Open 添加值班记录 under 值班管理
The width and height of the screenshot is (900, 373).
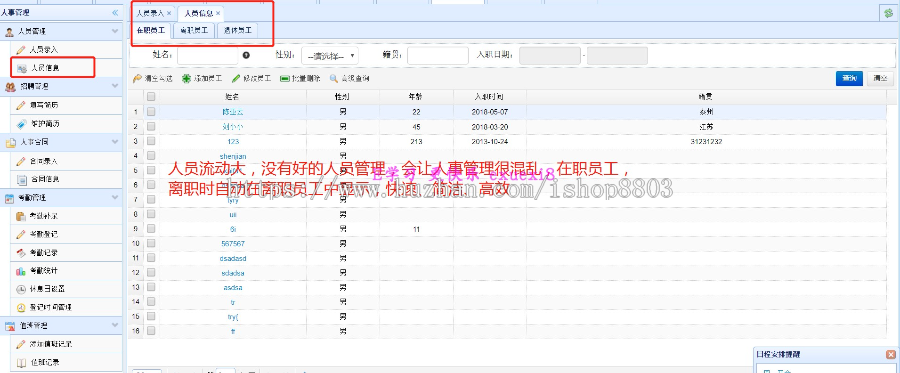coord(51,344)
